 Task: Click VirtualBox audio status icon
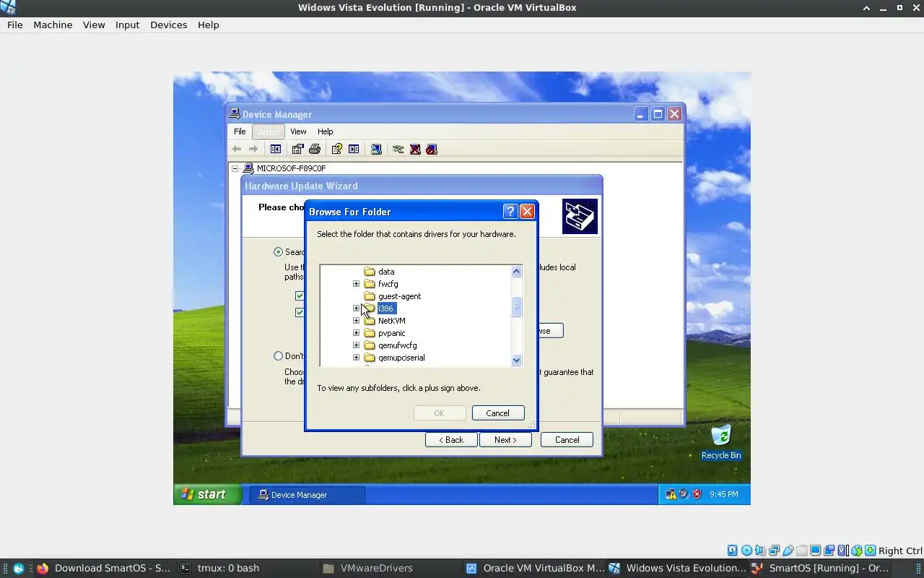click(760, 551)
